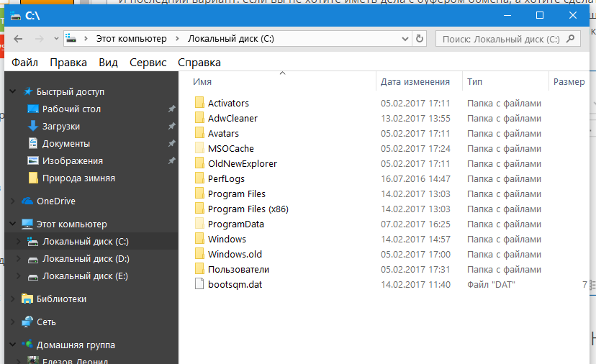The height and width of the screenshot is (364, 596).
Task: Expand the OneDrive tree node
Action: tap(13, 201)
